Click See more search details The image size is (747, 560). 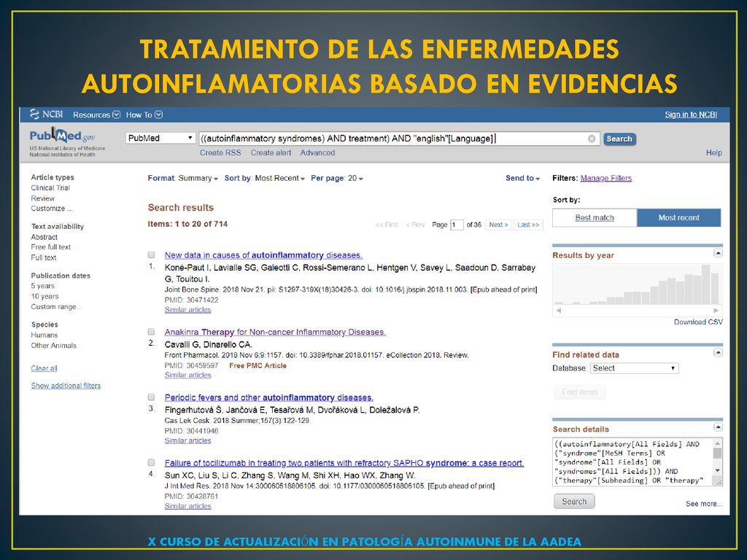pyautogui.click(x=704, y=504)
